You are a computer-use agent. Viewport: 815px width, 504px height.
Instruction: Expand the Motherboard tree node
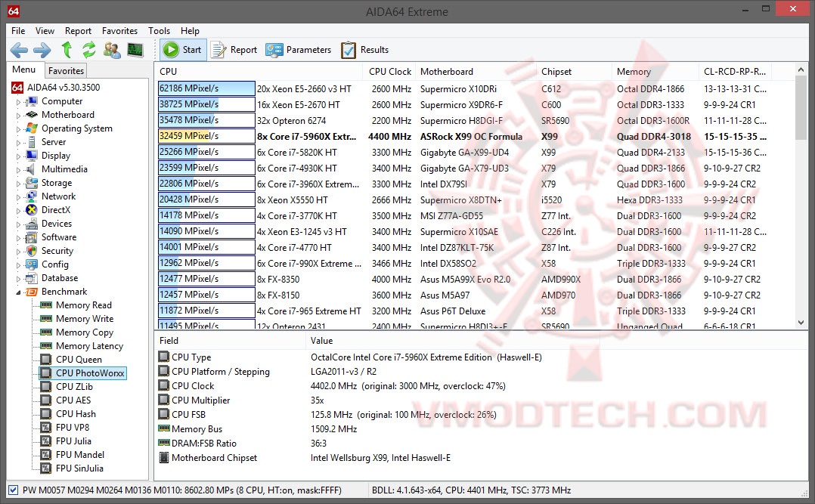coord(19,116)
